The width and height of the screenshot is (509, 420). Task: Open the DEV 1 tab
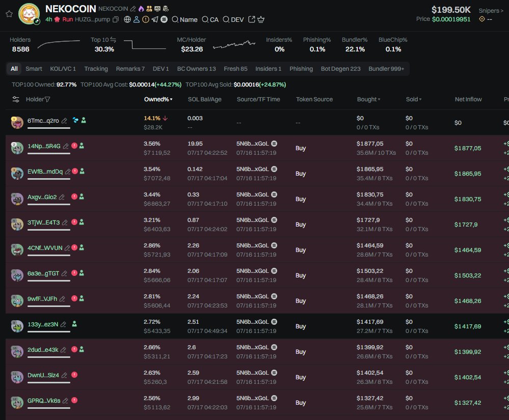coord(160,69)
